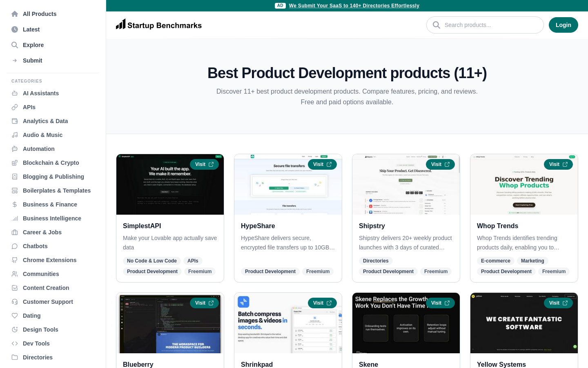This screenshot has height=368, width=588.
Task: Click Visit on the Shipstry card
Action: tap(440, 164)
